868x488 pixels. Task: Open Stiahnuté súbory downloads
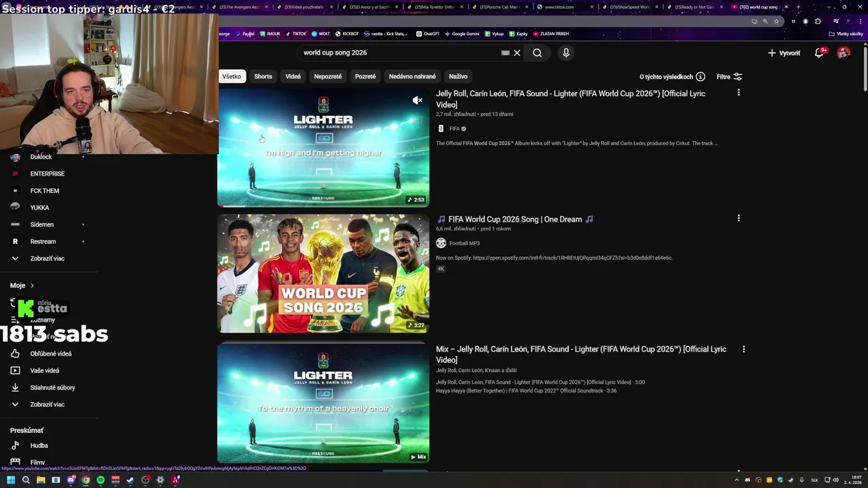(x=53, y=388)
